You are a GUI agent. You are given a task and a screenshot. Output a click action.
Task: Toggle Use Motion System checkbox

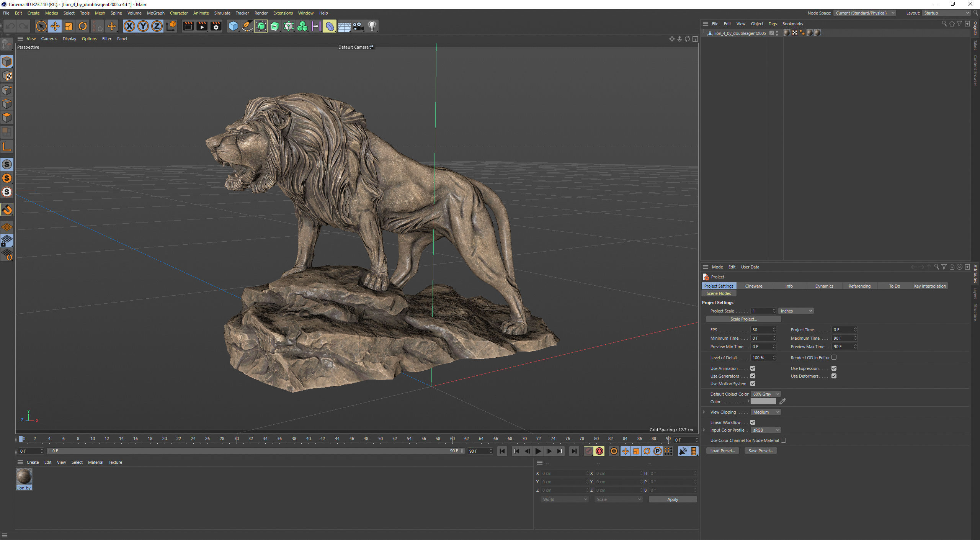[753, 384]
